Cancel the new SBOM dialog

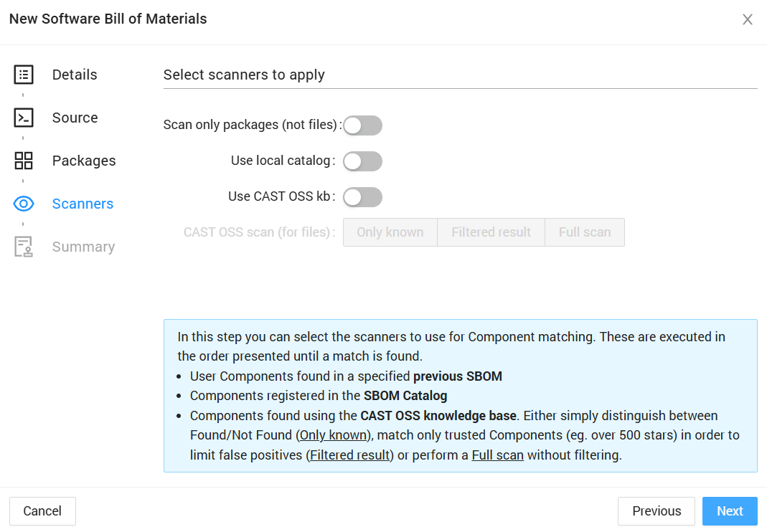(x=42, y=511)
